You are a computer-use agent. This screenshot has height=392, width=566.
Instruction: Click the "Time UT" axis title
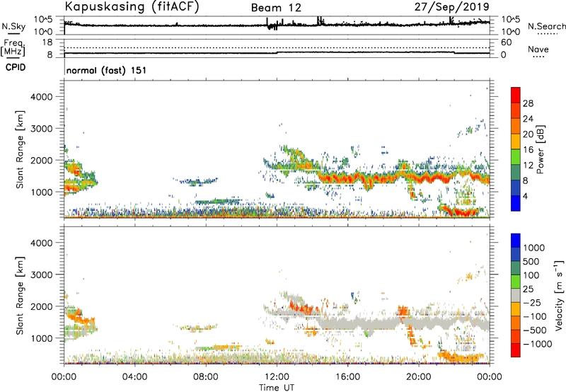point(277,388)
